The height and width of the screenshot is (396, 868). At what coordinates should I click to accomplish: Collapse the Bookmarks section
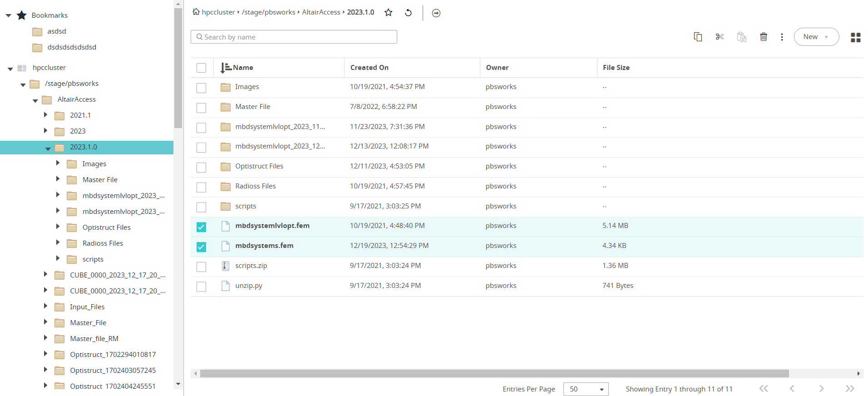[8, 15]
